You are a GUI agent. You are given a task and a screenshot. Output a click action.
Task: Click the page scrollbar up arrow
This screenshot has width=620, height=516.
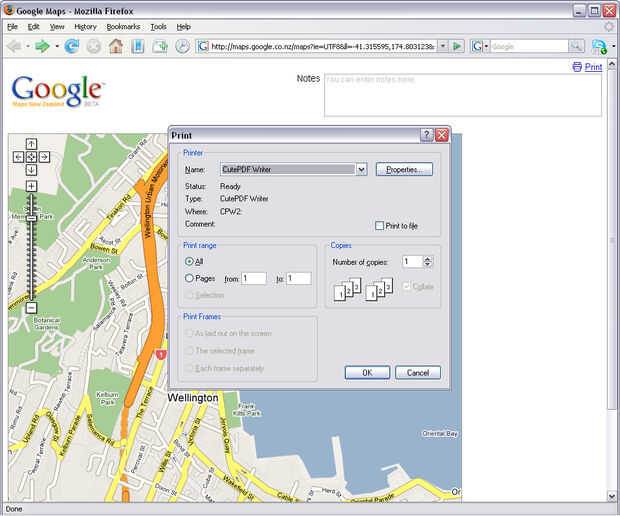point(612,64)
